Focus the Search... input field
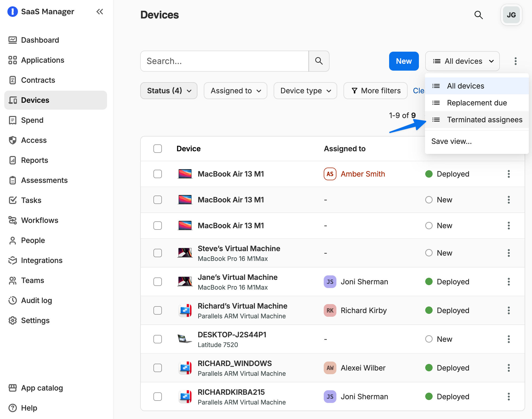Screen dimensions: 532x419 (225, 61)
